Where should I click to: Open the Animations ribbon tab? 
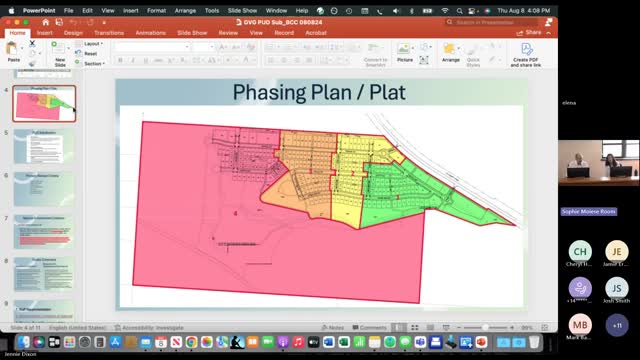(151, 33)
